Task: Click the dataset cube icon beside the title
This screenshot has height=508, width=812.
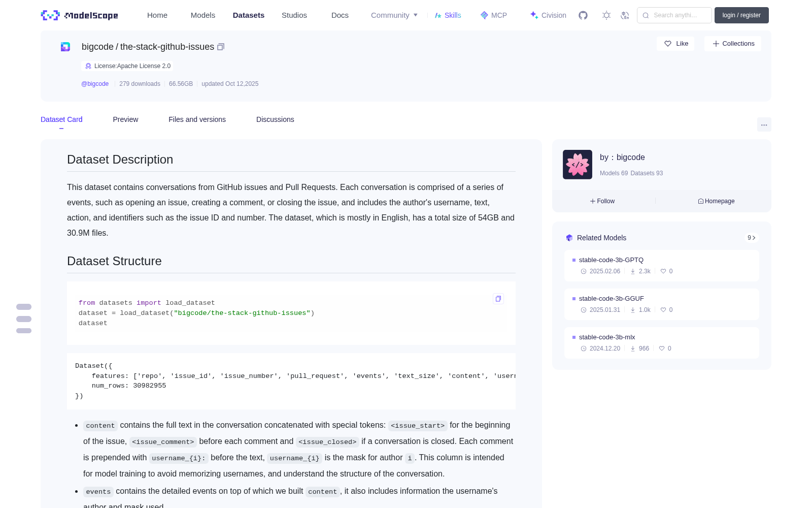Action: [x=65, y=47]
